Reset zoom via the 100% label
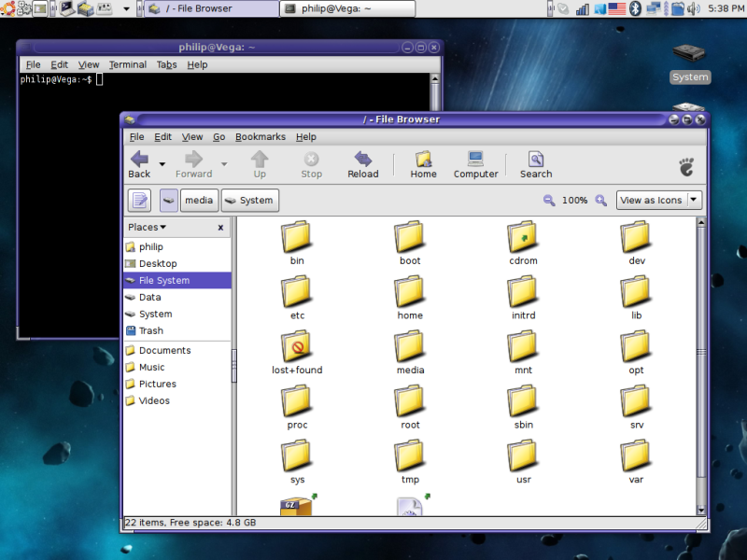The width and height of the screenshot is (747, 560). tap(574, 201)
